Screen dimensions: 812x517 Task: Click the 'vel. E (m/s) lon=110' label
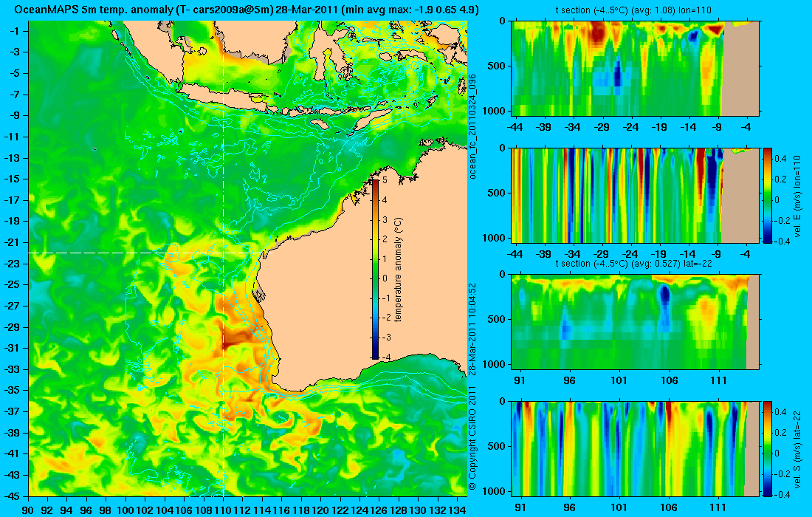pyautogui.click(x=797, y=195)
